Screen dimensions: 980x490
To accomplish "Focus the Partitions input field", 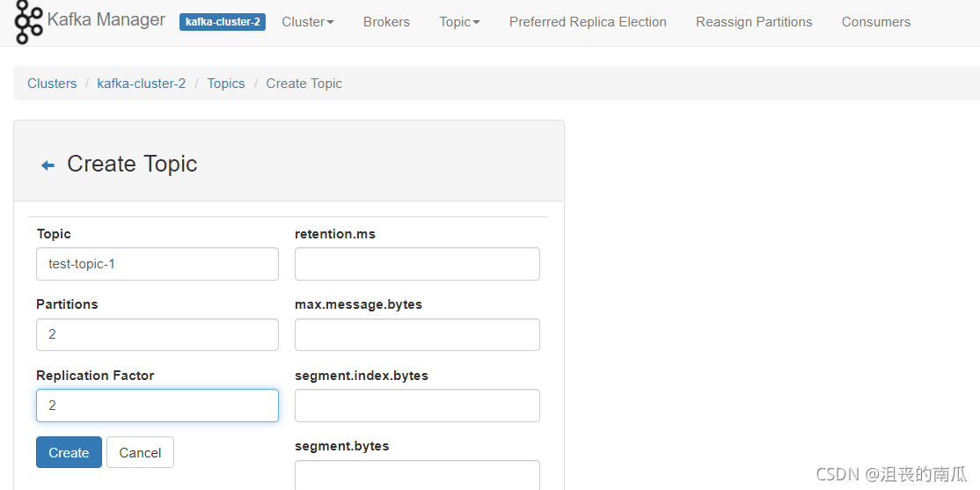I will pyautogui.click(x=157, y=334).
